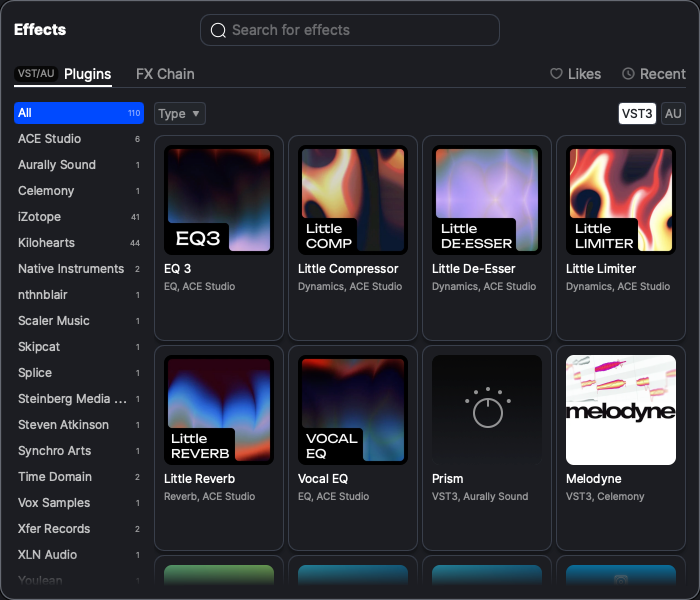The height and width of the screenshot is (600, 700).
Task: Click the Little Compressor plugin title
Action: 348,269
